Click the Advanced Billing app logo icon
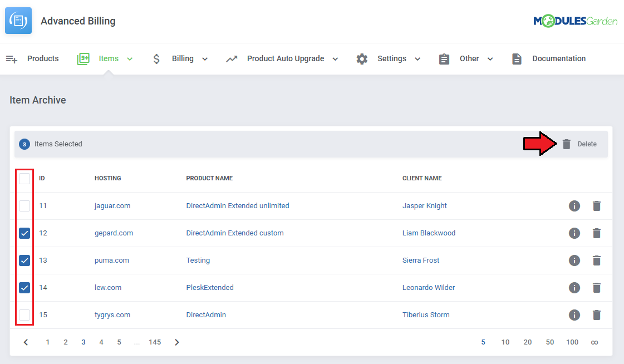 [x=18, y=20]
